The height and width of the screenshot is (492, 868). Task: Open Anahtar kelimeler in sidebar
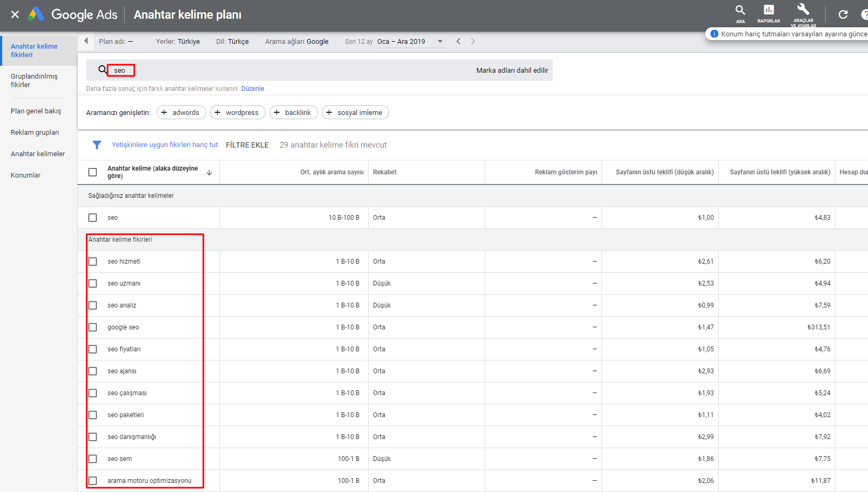click(39, 153)
